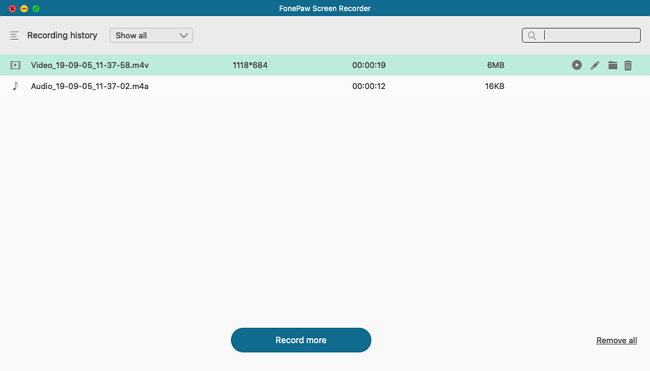The height and width of the screenshot is (371, 650).
Task: Click the video file type icon
Action: [x=15, y=65]
